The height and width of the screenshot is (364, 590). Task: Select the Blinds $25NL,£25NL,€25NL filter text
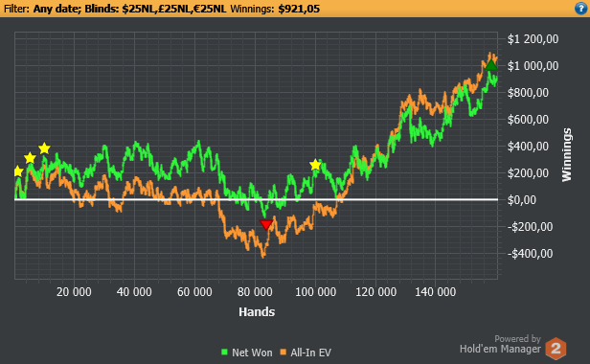click(x=155, y=9)
